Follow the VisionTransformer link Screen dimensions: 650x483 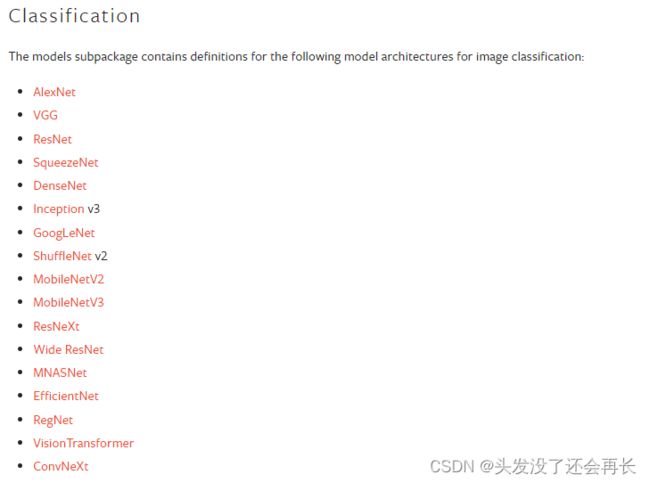pos(83,443)
